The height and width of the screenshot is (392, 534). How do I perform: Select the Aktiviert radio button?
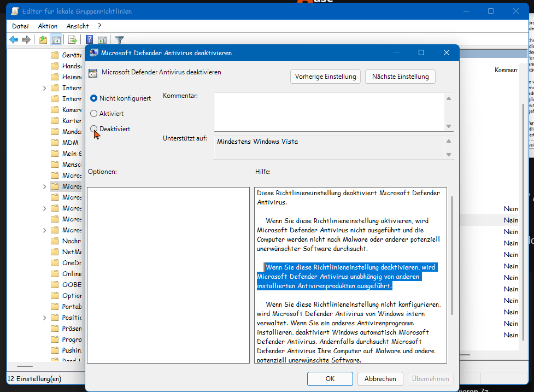93,114
